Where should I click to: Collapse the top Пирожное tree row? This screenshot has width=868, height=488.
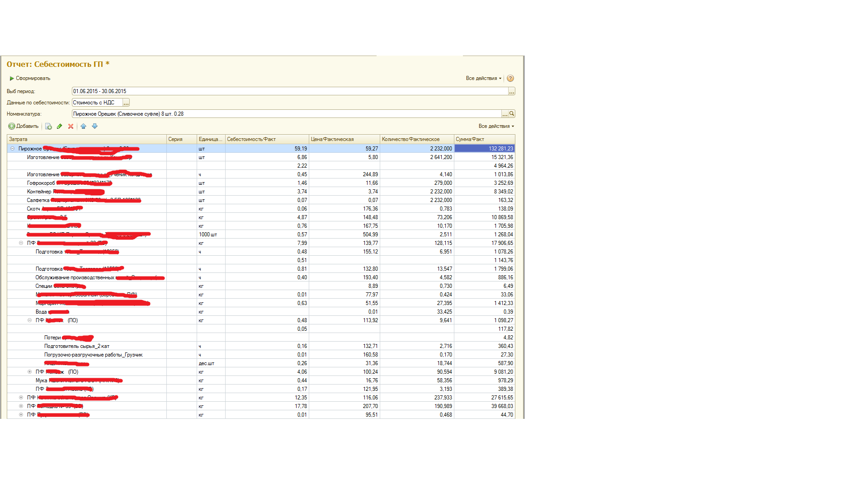pos(12,149)
